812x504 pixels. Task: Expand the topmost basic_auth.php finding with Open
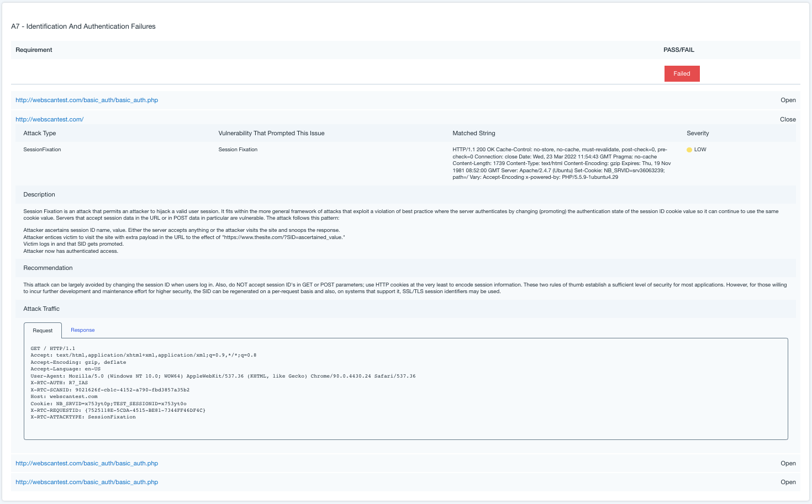pos(788,100)
